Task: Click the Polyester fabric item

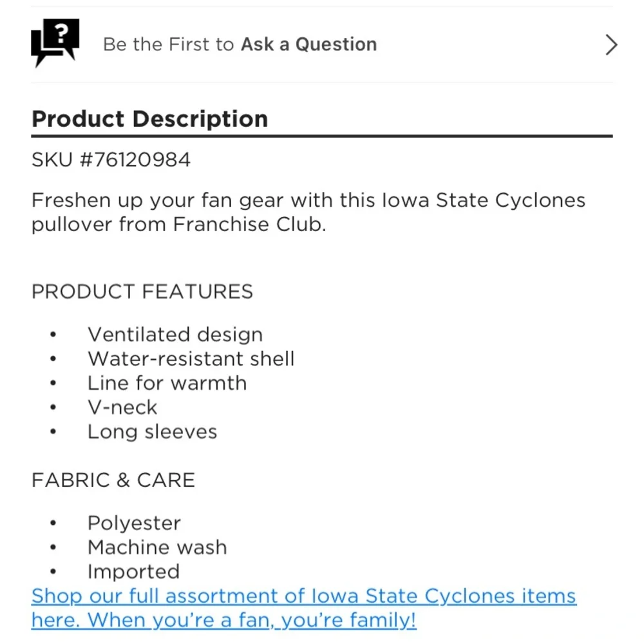Action: [x=135, y=523]
